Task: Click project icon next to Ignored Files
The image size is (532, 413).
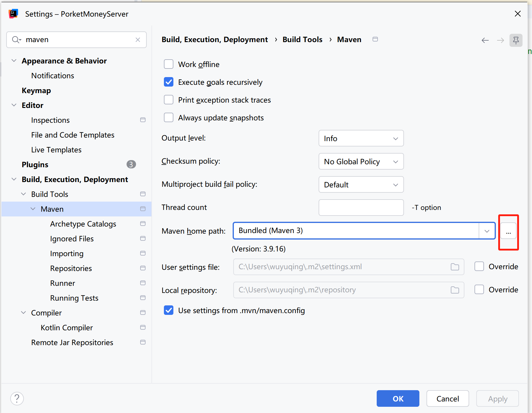Action: pos(143,239)
